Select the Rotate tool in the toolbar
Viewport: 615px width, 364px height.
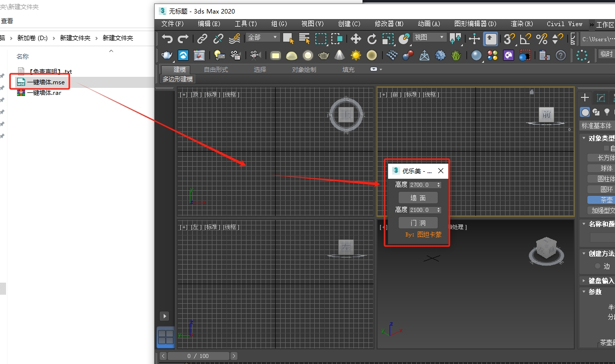point(373,38)
